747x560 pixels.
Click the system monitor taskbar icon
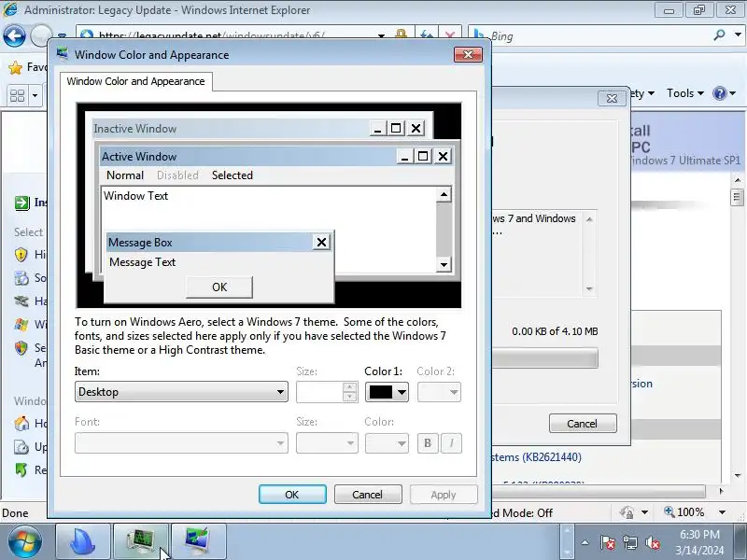click(x=141, y=542)
